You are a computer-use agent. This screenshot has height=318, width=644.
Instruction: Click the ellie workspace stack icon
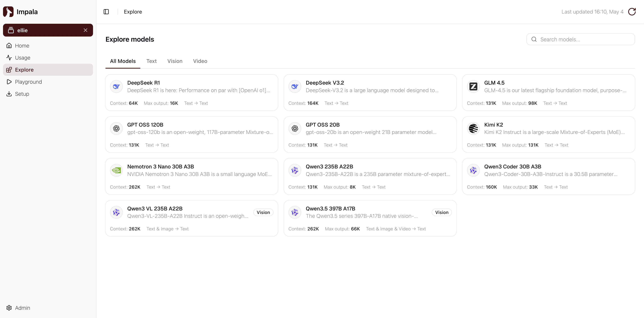click(11, 30)
